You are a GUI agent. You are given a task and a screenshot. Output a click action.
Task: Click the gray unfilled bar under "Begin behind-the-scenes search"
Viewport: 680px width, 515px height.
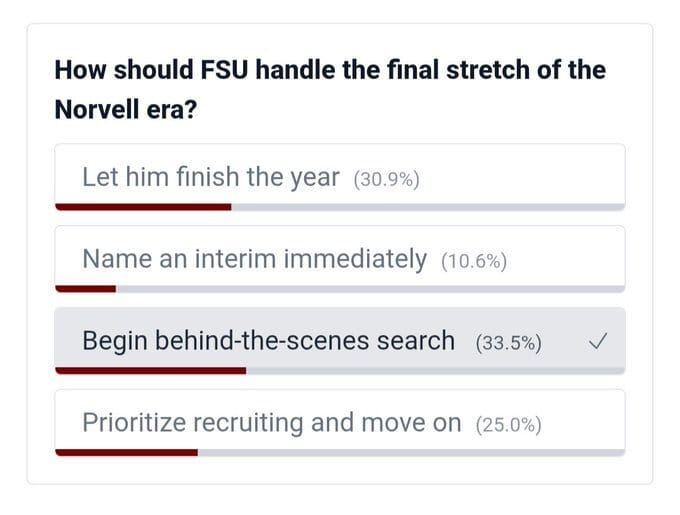point(435,370)
